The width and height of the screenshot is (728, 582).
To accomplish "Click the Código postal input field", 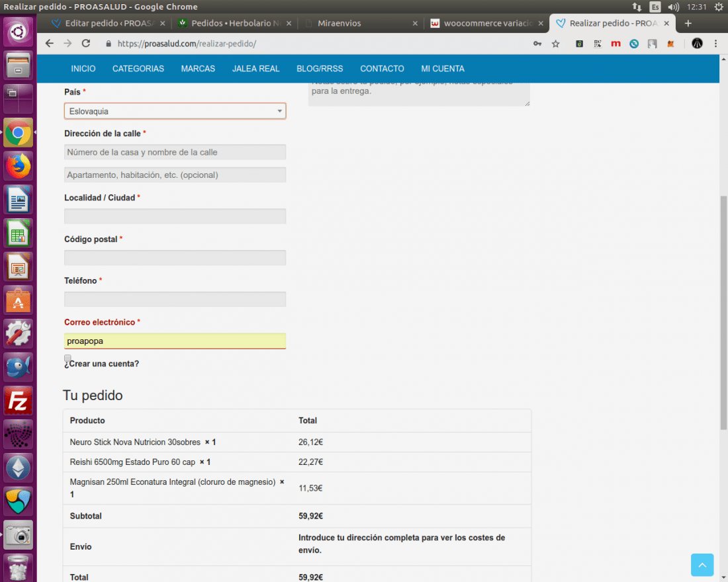I will (x=175, y=257).
